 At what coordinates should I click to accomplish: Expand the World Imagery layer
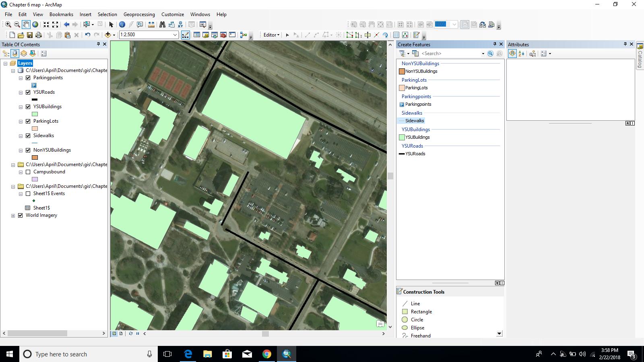[x=13, y=216]
